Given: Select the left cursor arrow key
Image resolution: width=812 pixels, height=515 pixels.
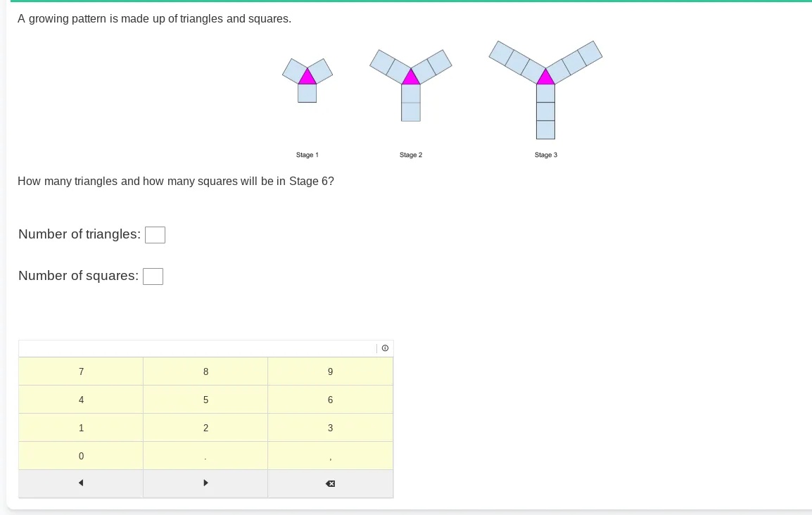Looking at the screenshot, I should [80, 483].
